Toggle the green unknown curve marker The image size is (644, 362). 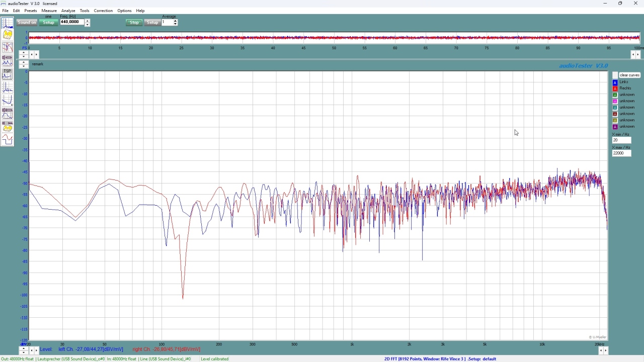tap(615, 95)
